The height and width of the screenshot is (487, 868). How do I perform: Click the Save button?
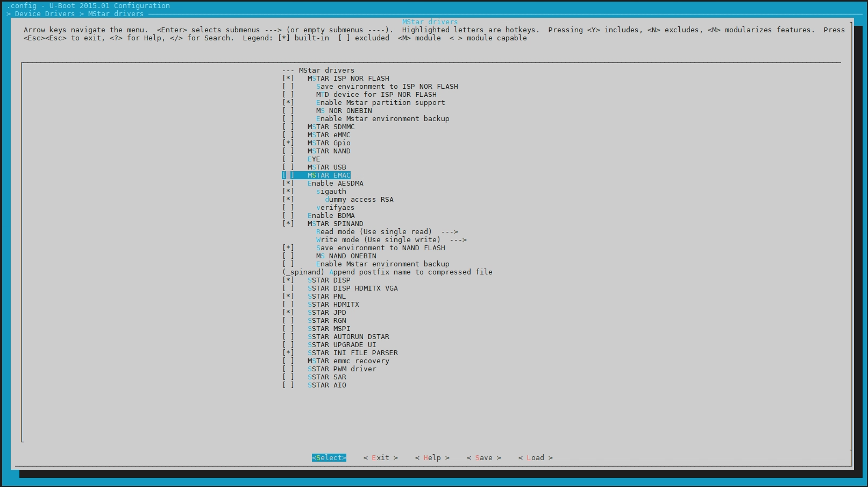[x=484, y=458]
